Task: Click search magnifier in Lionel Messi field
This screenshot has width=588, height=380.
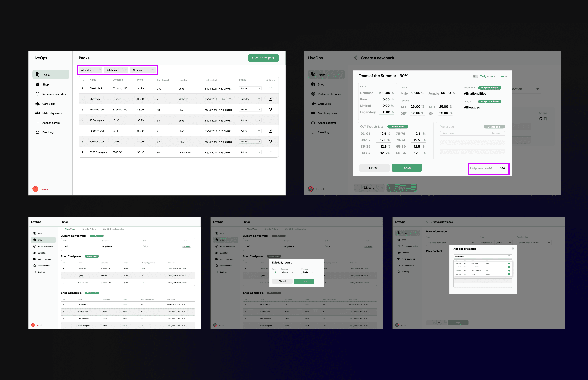Action: coord(509,256)
